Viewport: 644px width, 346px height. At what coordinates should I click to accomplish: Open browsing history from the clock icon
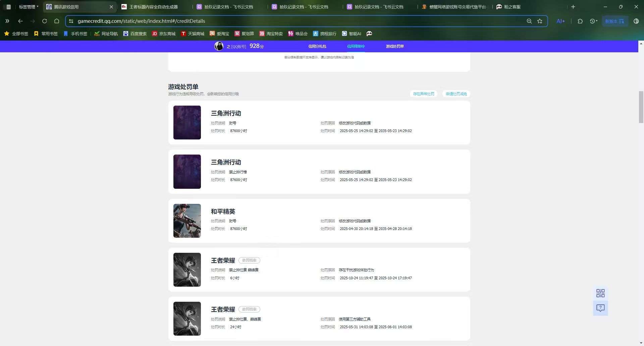(x=593, y=21)
